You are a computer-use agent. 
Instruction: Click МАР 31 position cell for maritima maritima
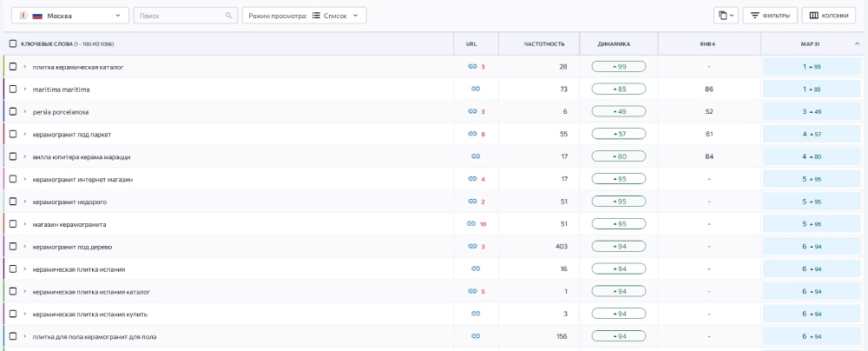(x=811, y=89)
